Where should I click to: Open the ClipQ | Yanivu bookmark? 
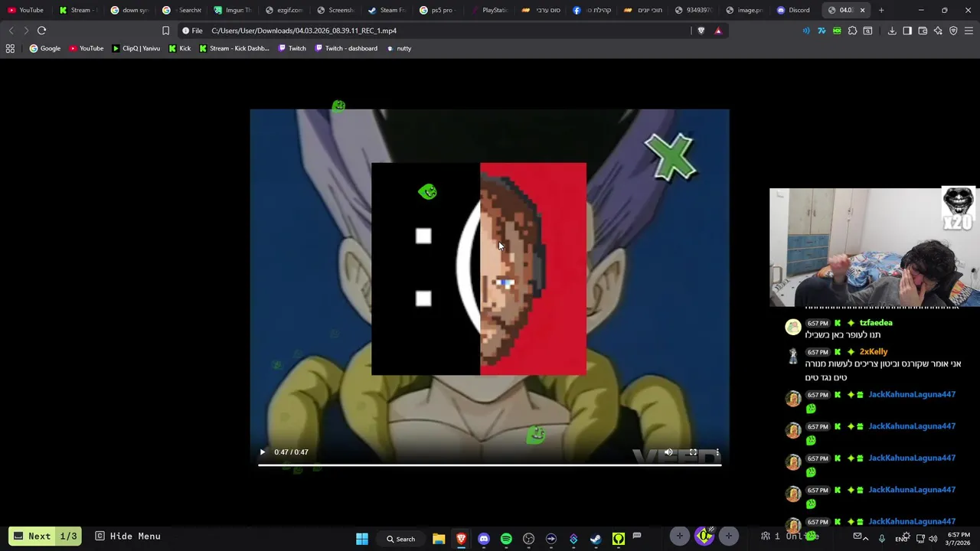point(136,48)
